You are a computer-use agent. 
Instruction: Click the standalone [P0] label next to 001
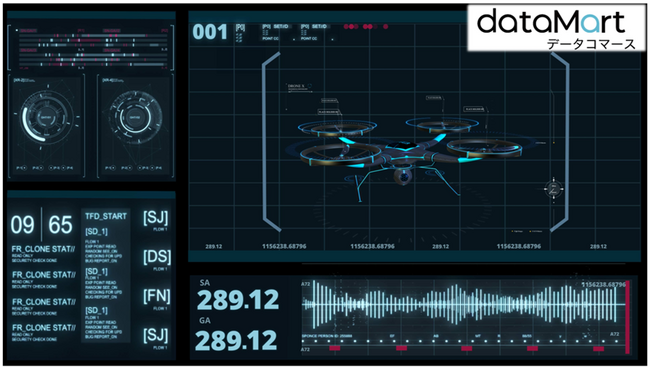(x=240, y=27)
